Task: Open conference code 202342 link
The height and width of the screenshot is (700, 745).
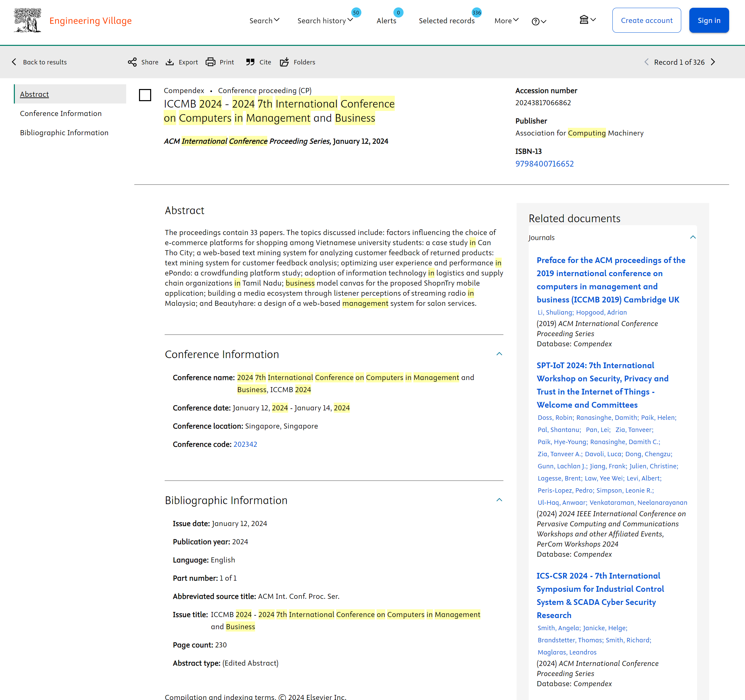Action: point(245,444)
